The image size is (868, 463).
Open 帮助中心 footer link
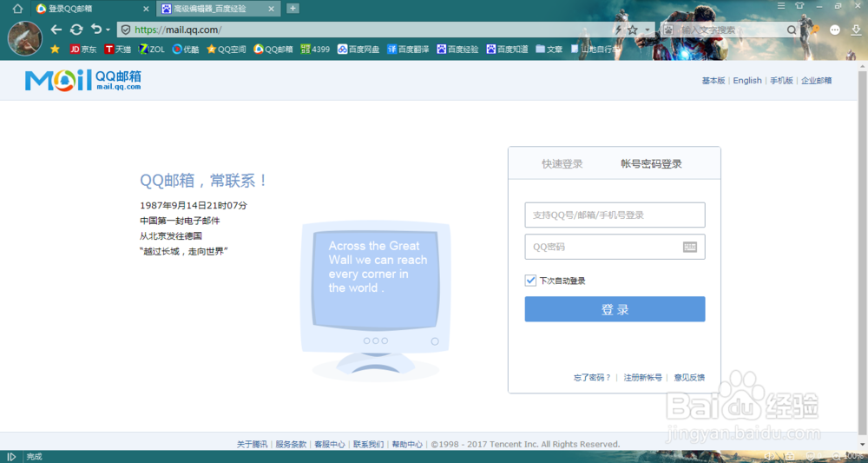[x=407, y=444]
